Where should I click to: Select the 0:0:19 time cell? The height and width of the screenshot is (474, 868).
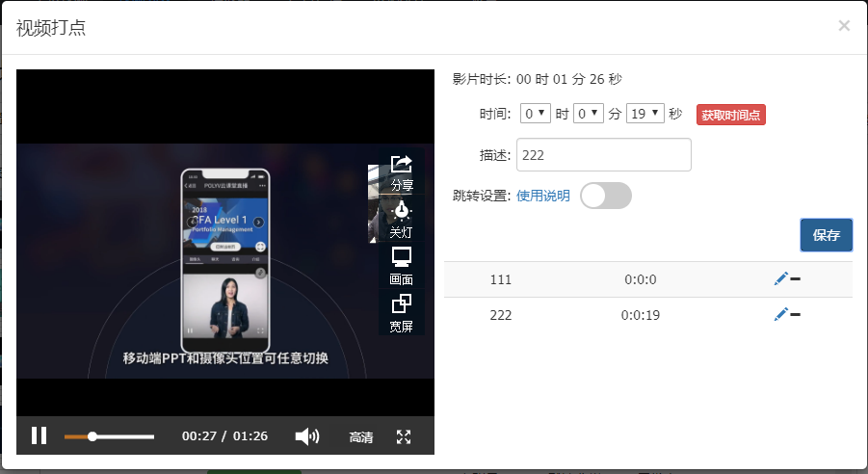pos(641,315)
